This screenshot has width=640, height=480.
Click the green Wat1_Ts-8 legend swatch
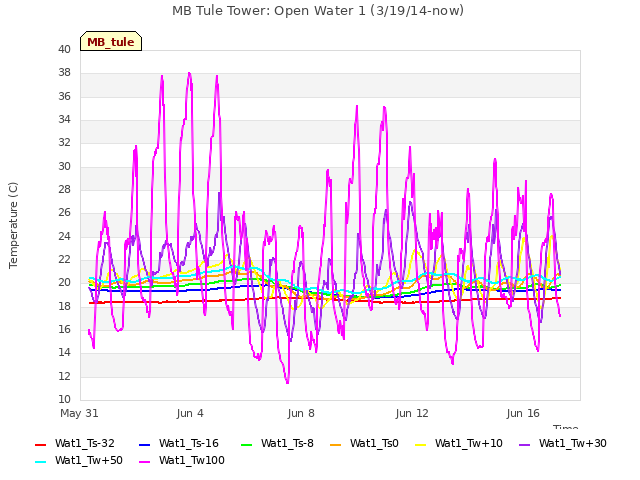click(247, 444)
